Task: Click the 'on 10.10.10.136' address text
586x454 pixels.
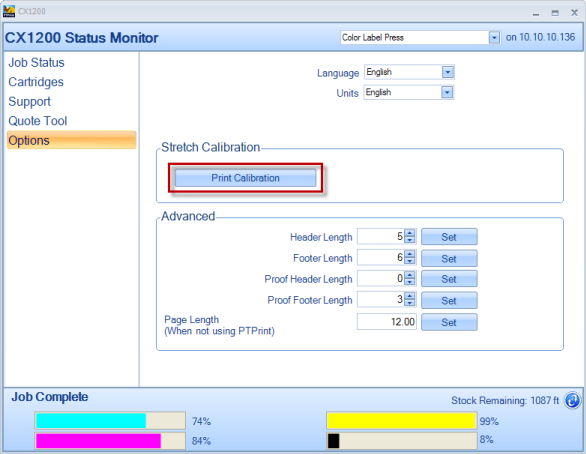Action: click(x=540, y=37)
